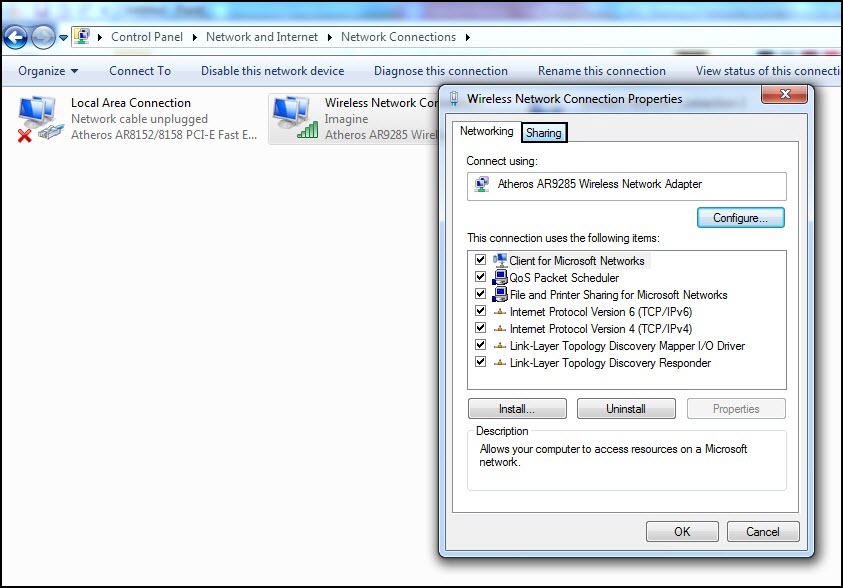Click Disable this network device
The height and width of the screenshot is (588, 843).
pyautogui.click(x=273, y=71)
